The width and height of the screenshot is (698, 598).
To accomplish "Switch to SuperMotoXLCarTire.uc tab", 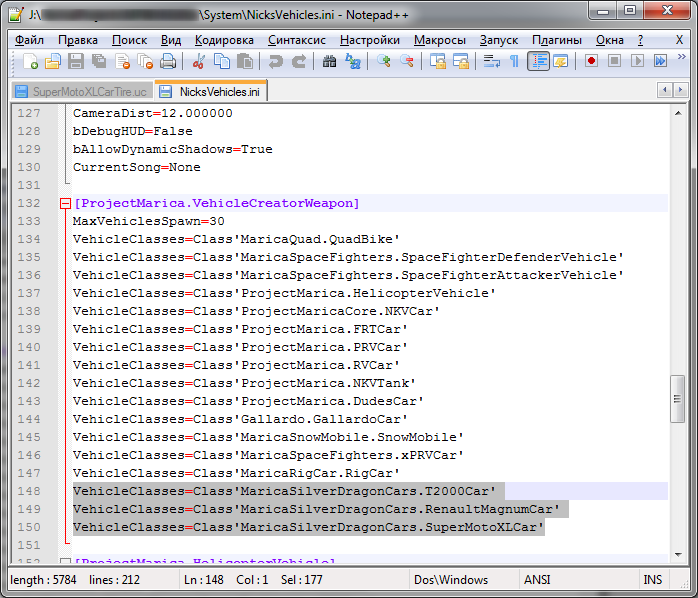I will tap(81, 92).
